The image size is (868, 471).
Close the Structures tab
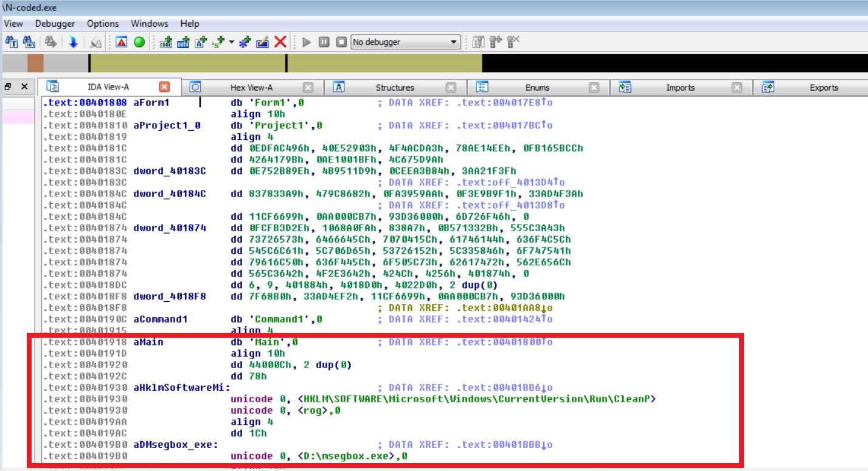(451, 88)
